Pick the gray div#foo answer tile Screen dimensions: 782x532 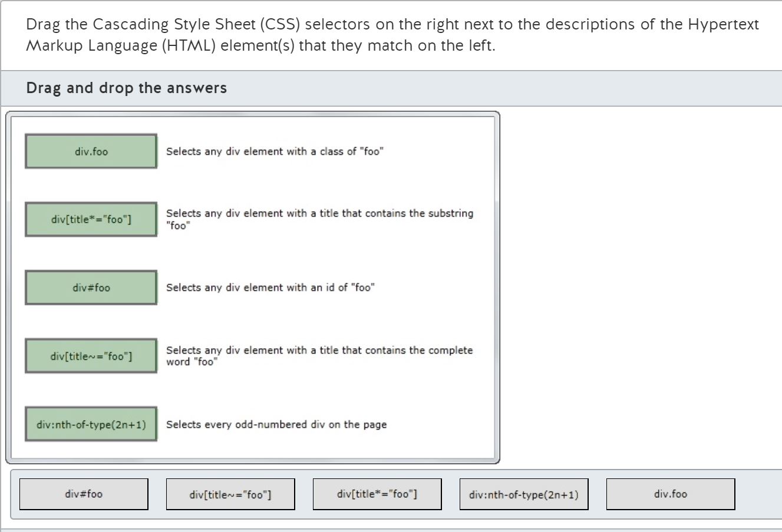(x=84, y=494)
